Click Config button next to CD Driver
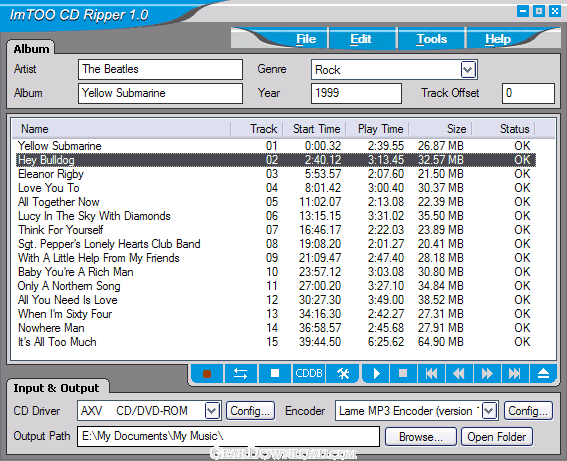567x461 pixels. pyautogui.click(x=250, y=411)
